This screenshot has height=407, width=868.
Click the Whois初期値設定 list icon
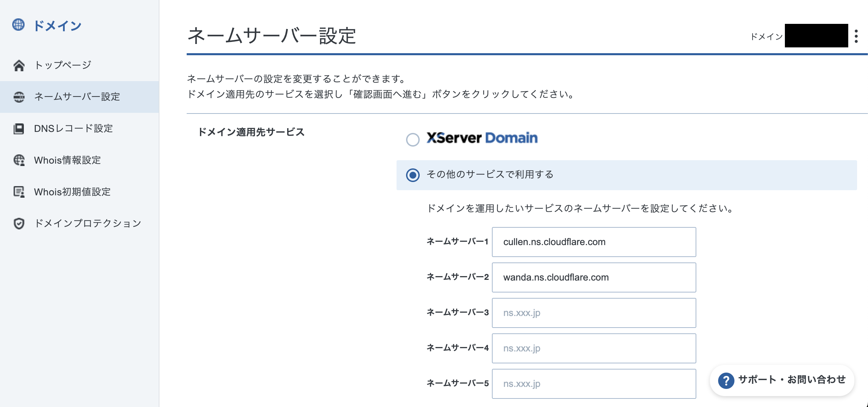coord(19,192)
